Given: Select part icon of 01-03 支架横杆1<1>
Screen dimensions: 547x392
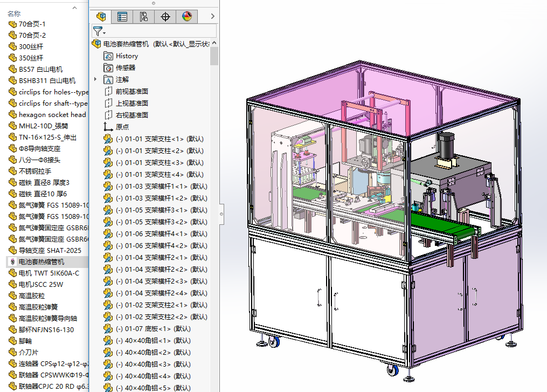Looking at the screenshot, I should tap(108, 187).
